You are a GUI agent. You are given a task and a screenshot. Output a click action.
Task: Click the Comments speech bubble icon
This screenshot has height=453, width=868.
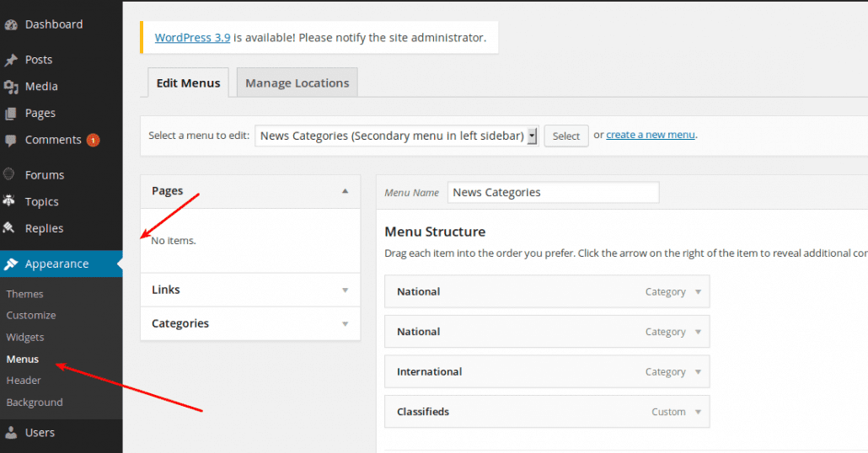(11, 141)
